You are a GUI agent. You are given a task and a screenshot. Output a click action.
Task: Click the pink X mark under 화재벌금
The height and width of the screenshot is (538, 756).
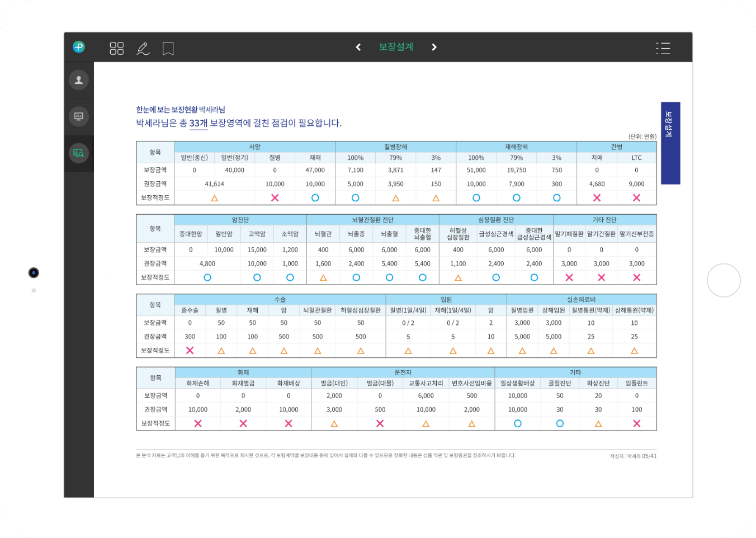pyautogui.click(x=243, y=423)
